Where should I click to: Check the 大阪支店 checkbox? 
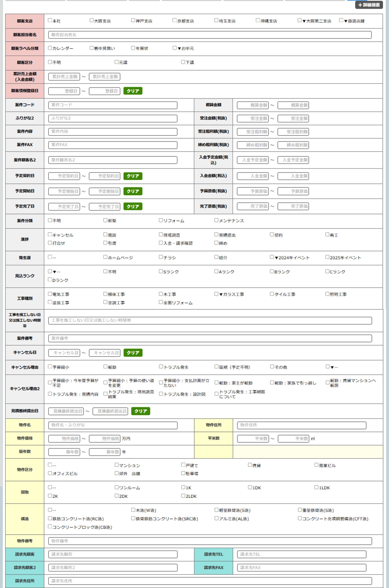click(x=92, y=20)
